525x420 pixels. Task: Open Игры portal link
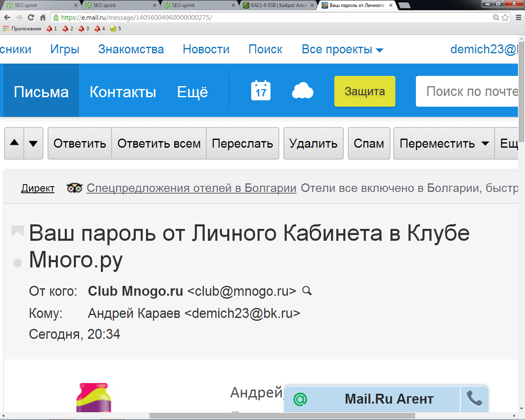65,49
